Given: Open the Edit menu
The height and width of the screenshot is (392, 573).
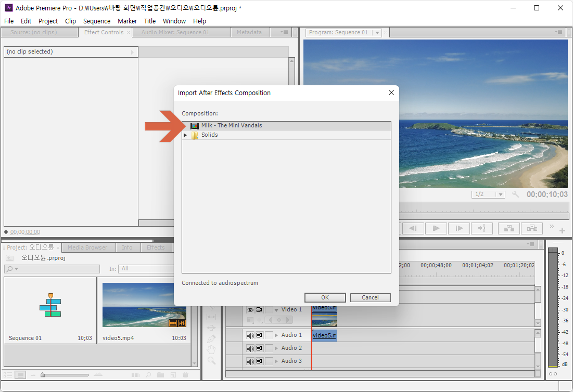Looking at the screenshot, I should [x=26, y=21].
